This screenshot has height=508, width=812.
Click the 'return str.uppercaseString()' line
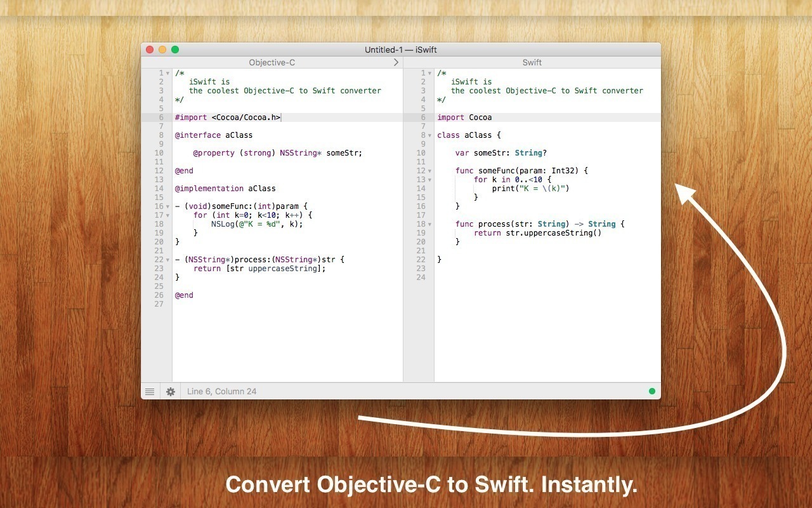pos(538,233)
